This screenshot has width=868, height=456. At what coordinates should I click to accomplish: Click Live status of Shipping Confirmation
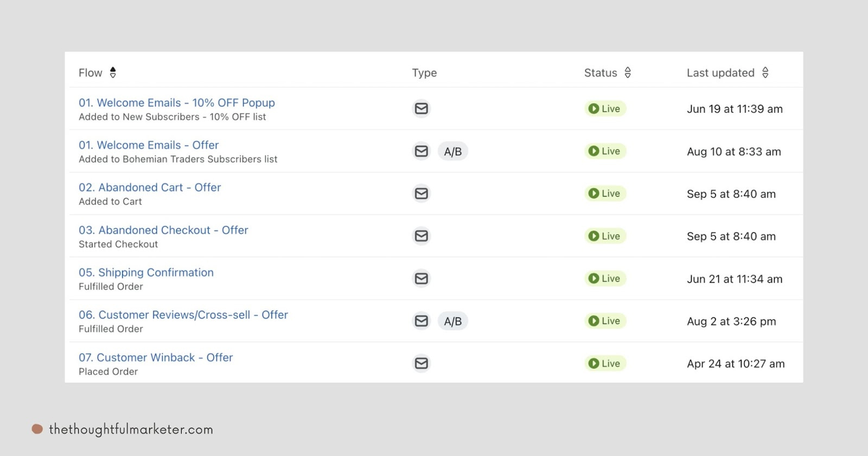605,278
